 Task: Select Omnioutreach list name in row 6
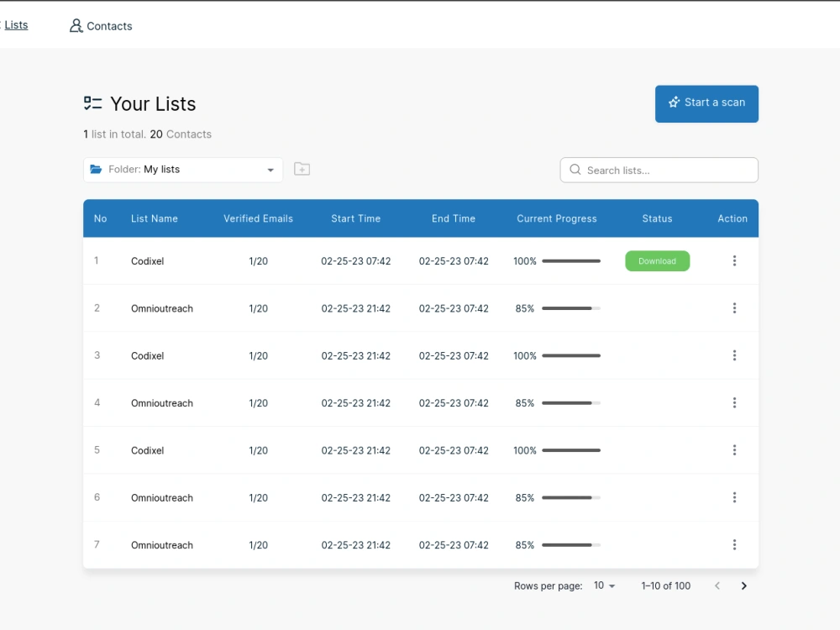[x=162, y=497]
